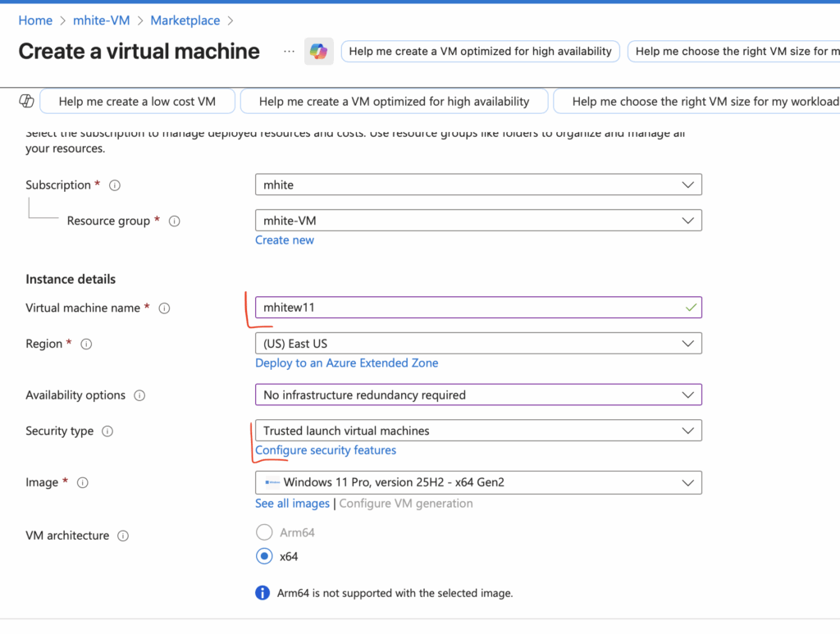Click the small Copilot icon left of suggestions
Image resolution: width=840 pixels, height=634 pixels.
pyautogui.click(x=26, y=101)
